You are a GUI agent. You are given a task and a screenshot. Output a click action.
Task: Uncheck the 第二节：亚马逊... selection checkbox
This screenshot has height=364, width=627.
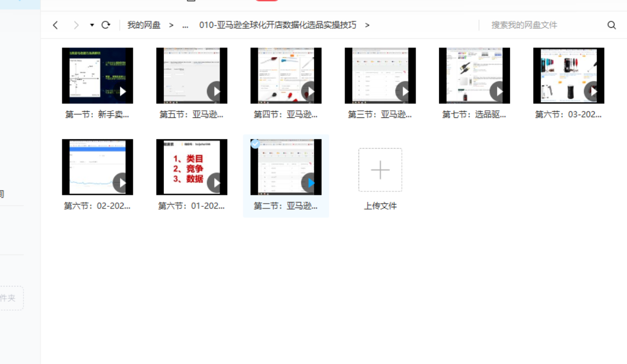[255, 144]
